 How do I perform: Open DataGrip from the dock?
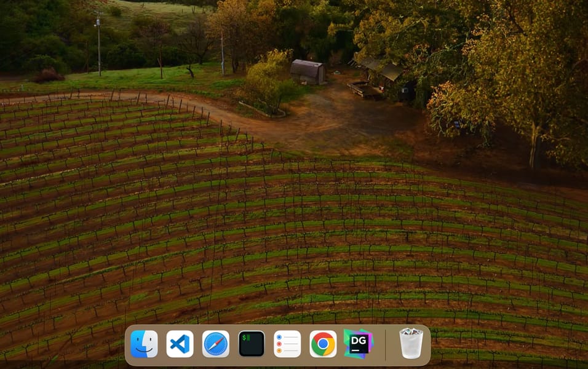359,344
